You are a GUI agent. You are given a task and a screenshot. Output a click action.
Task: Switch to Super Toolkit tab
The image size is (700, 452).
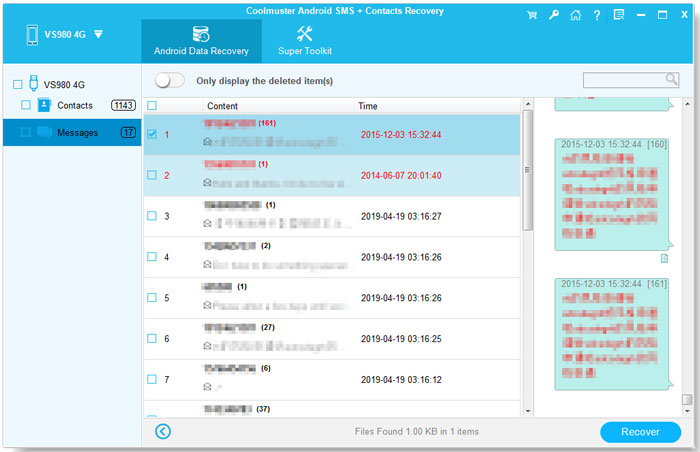(x=305, y=41)
